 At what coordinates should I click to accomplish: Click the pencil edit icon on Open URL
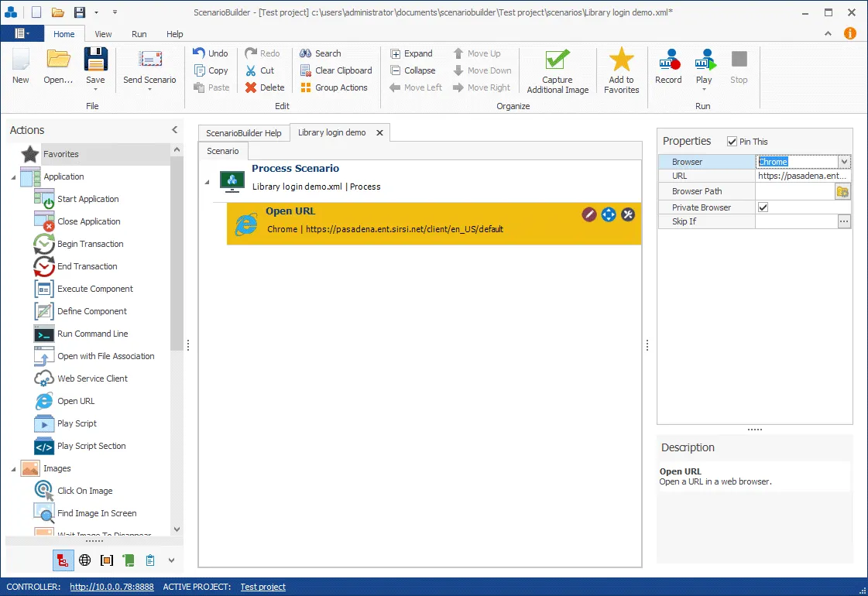point(589,214)
